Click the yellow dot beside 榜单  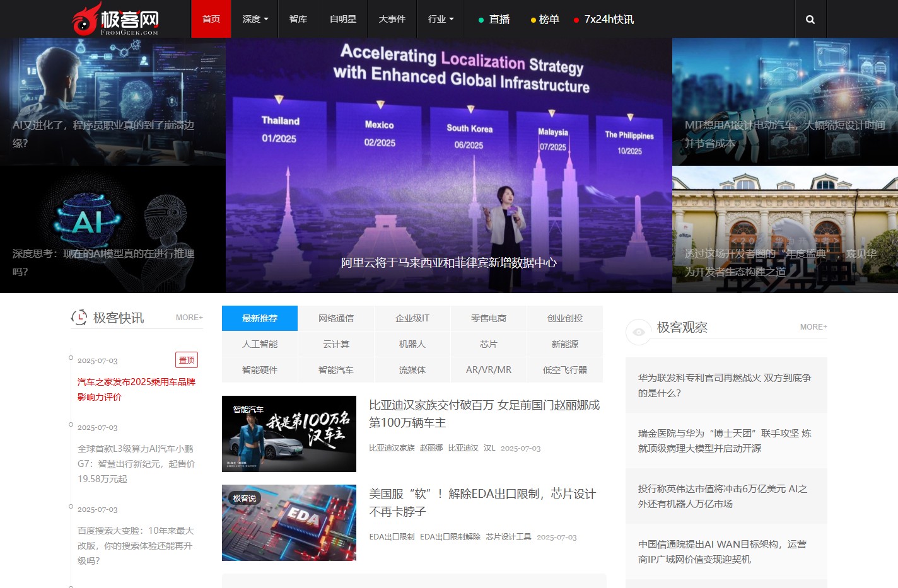pyautogui.click(x=534, y=20)
